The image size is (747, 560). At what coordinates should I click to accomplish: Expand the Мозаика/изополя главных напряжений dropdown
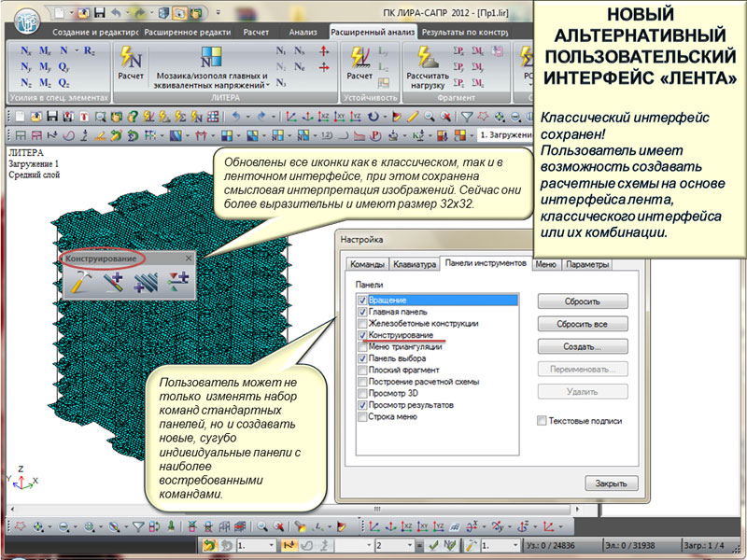(x=266, y=84)
